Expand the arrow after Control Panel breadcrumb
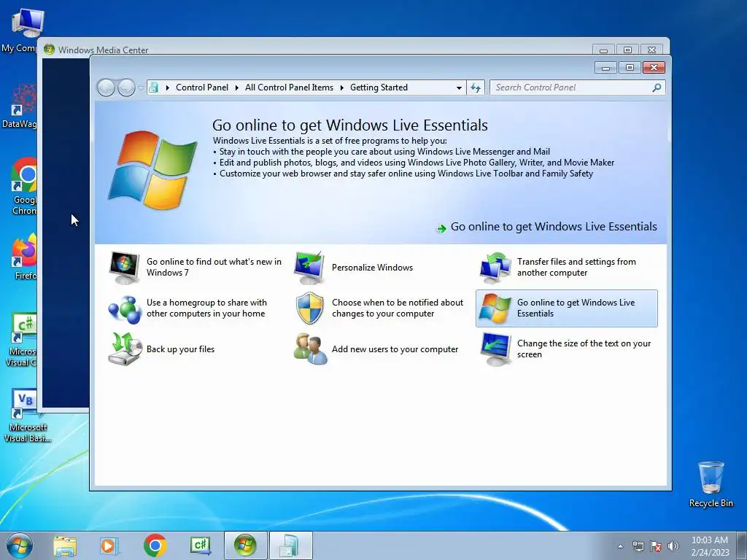 [237, 87]
